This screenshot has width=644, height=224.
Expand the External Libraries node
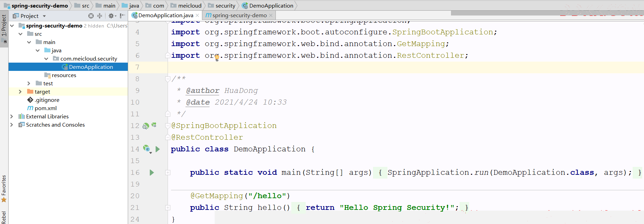pos(12,117)
